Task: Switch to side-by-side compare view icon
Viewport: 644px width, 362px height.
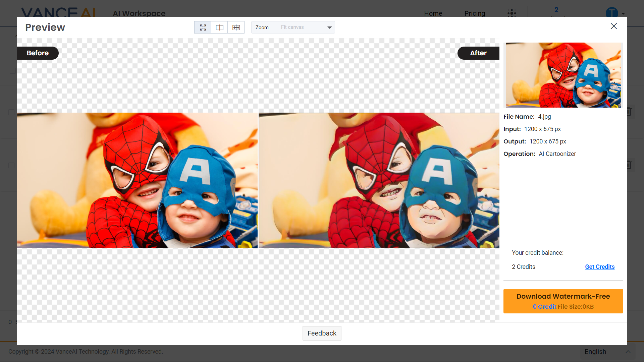Action: tap(219, 27)
